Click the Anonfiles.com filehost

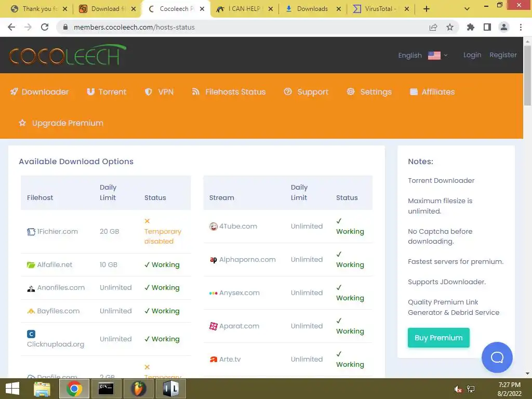(x=56, y=288)
